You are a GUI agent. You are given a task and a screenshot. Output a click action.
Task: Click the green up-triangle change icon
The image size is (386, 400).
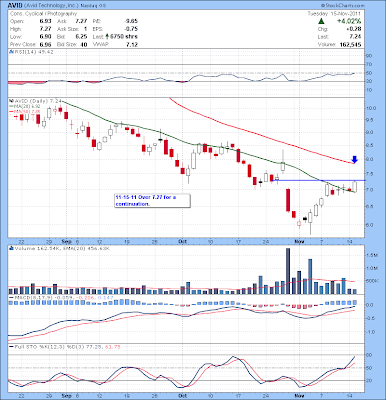pos(321,21)
